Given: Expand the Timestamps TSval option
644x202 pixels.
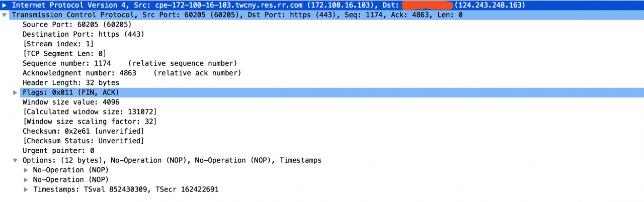Looking at the screenshot, I should point(26,189).
